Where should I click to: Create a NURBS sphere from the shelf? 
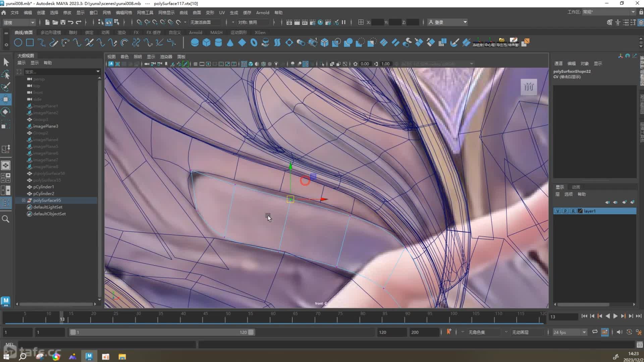195,43
